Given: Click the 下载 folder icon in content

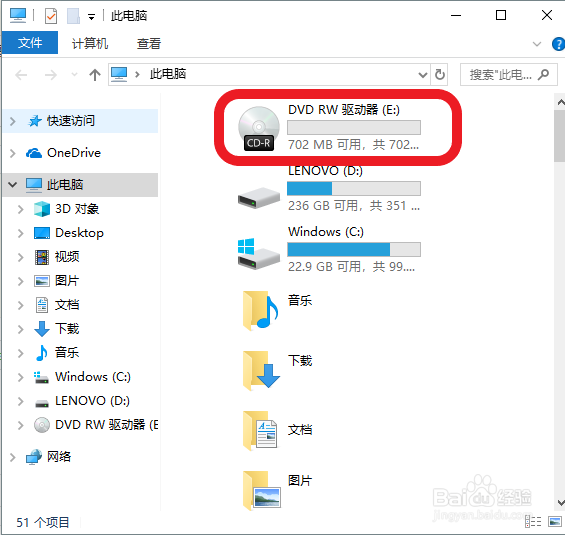Looking at the screenshot, I should 261,371.
